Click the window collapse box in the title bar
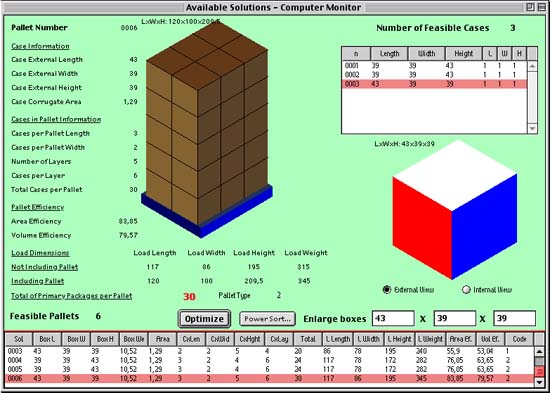 (x=541, y=7)
